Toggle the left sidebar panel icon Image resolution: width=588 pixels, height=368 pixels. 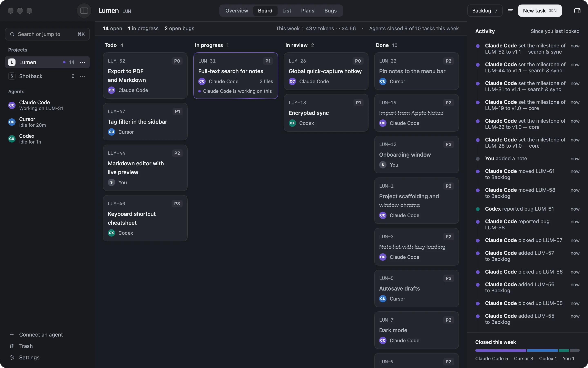[x=84, y=10]
